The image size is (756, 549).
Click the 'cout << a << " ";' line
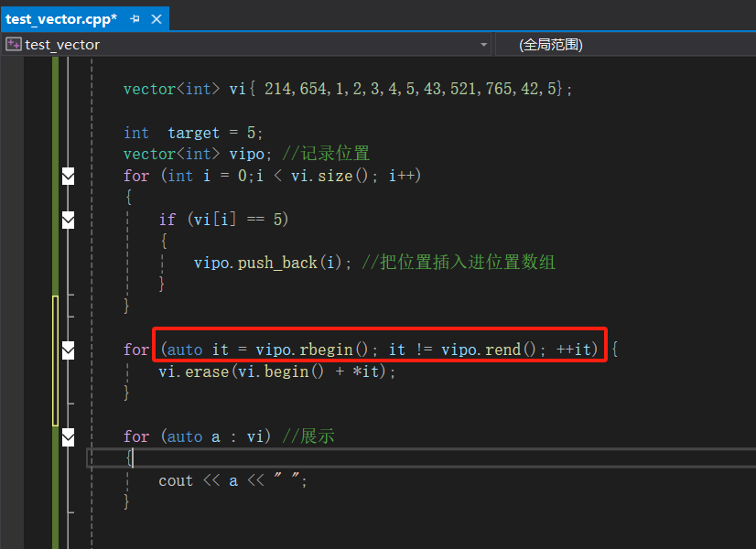[232, 480]
